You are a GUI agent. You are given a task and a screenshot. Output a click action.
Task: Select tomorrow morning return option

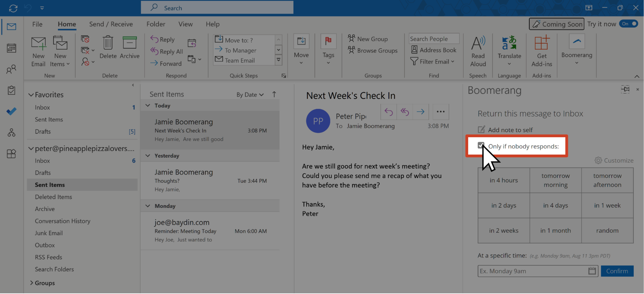click(555, 180)
